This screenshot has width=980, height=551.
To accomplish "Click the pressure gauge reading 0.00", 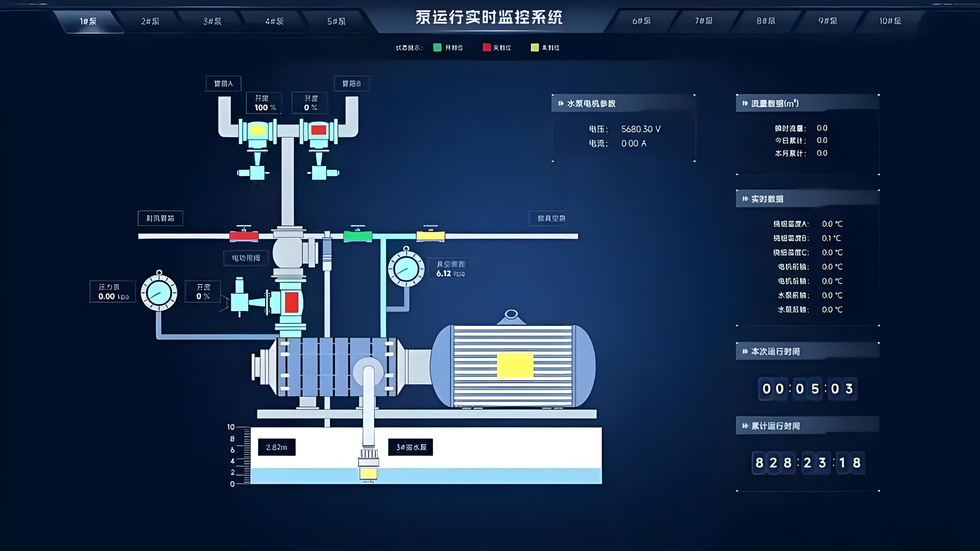I will [159, 293].
